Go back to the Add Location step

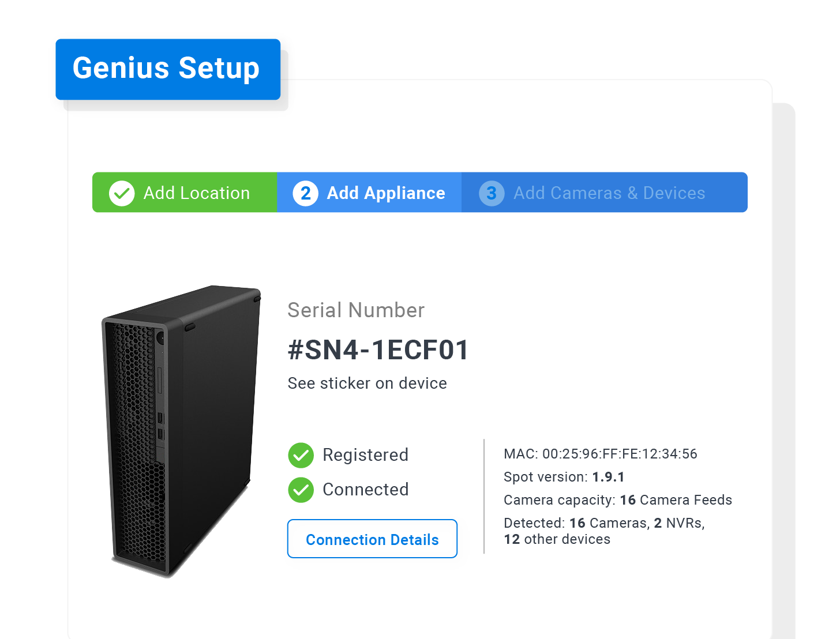tap(196, 193)
